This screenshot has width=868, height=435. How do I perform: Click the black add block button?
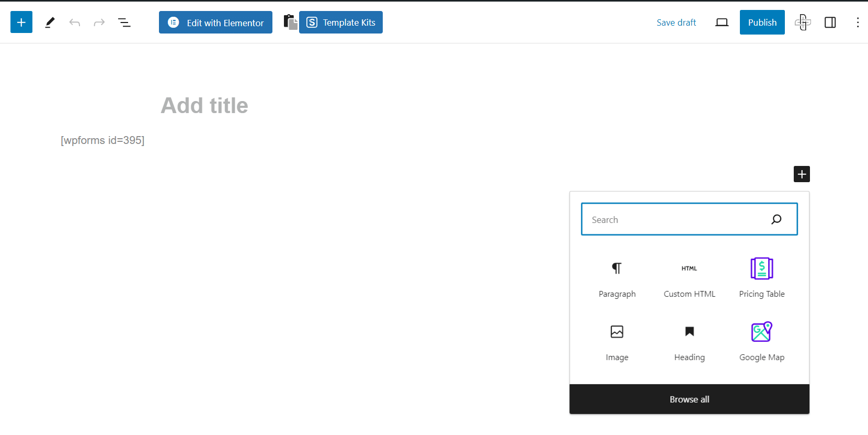pyautogui.click(x=802, y=174)
